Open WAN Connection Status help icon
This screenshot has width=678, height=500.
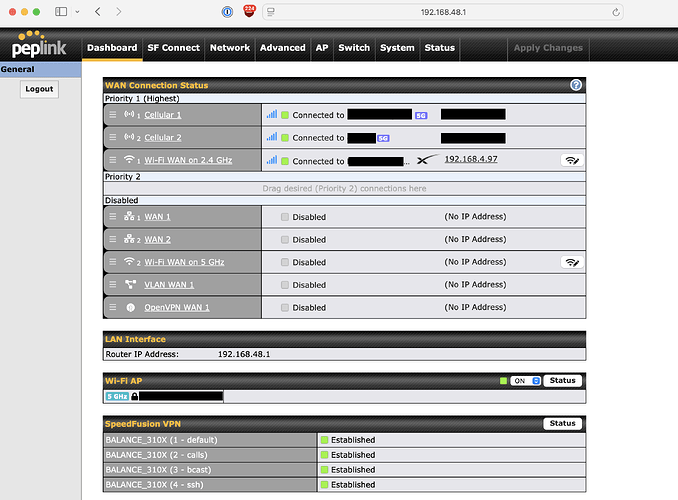click(x=576, y=85)
